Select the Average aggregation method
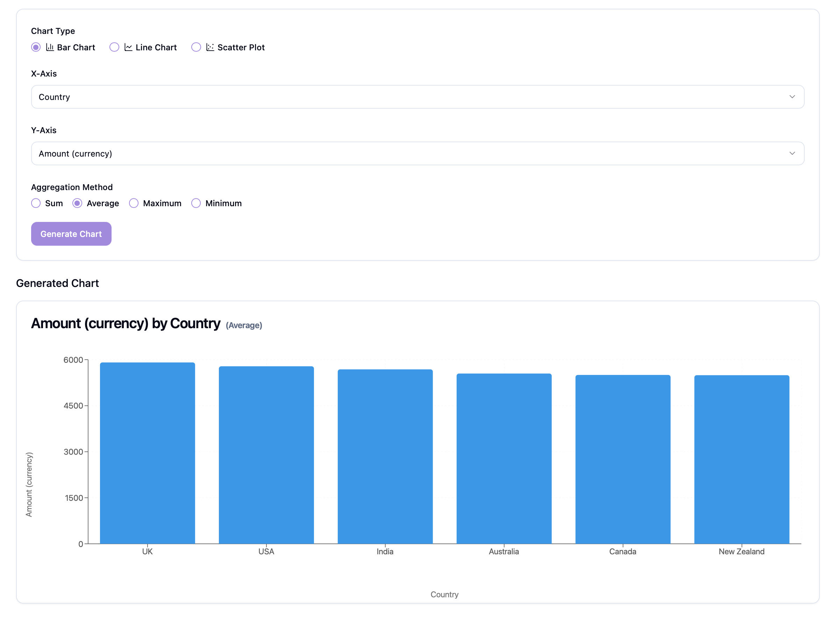840x620 pixels. click(77, 203)
